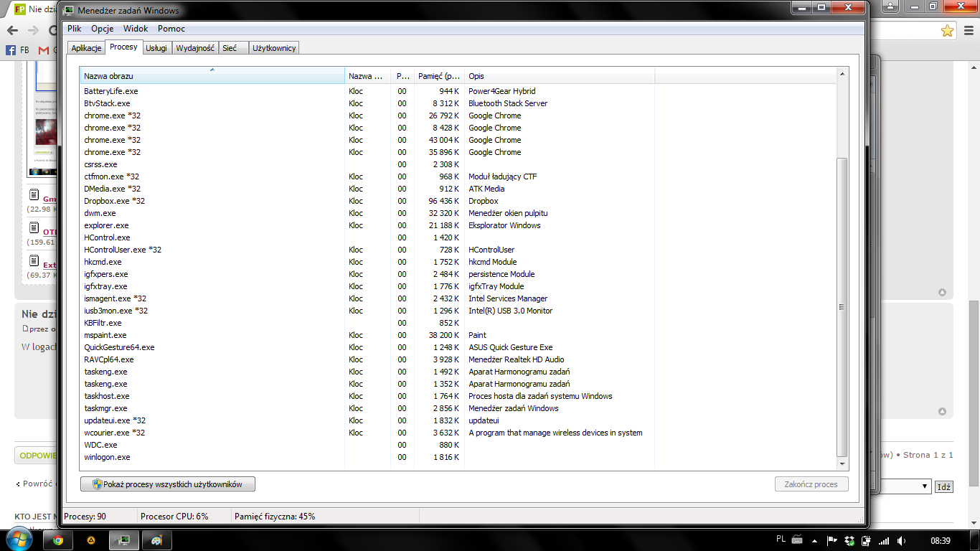
Task: Switch to the Usługi tab
Action: click(x=156, y=48)
